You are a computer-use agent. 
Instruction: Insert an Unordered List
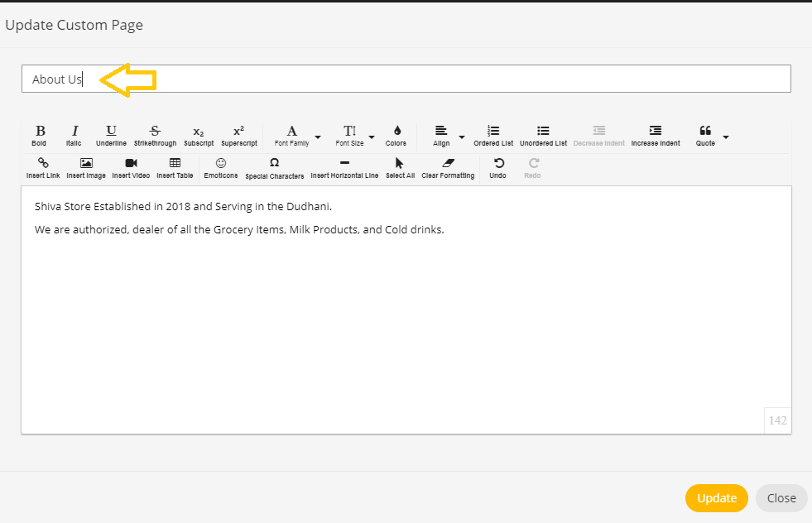543,136
